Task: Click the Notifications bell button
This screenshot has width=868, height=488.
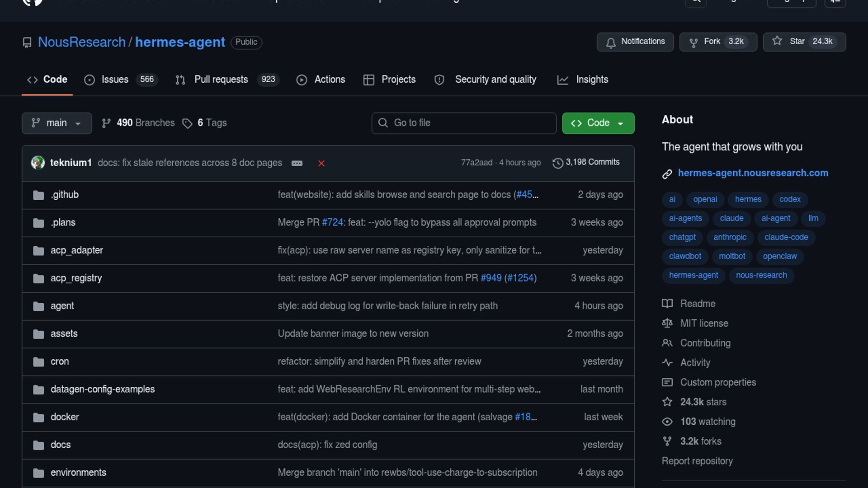Action: [x=635, y=42]
